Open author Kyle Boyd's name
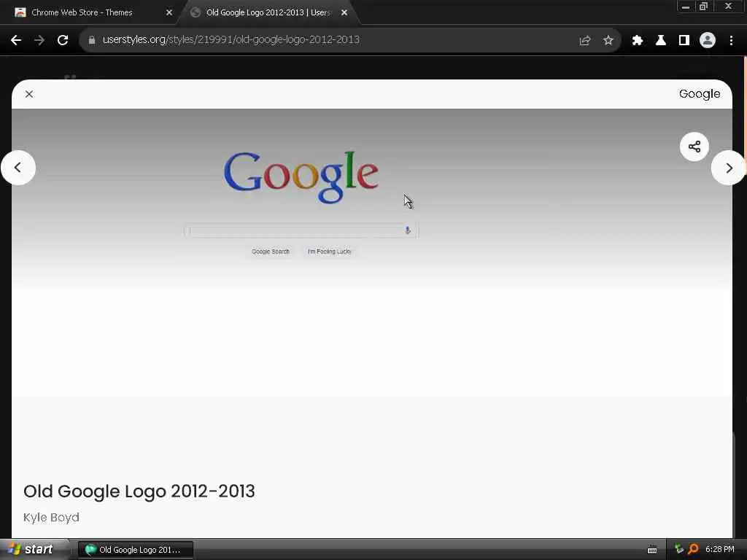Image resolution: width=747 pixels, height=560 pixels. (52, 517)
